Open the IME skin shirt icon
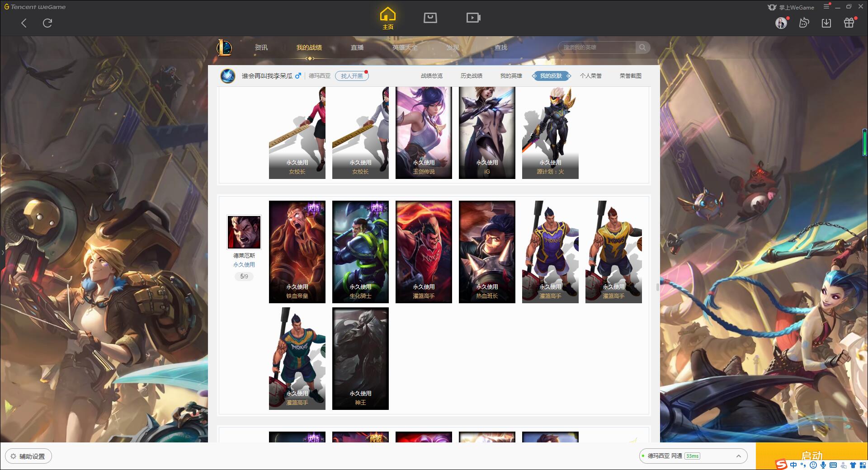868x470 pixels. click(853, 465)
